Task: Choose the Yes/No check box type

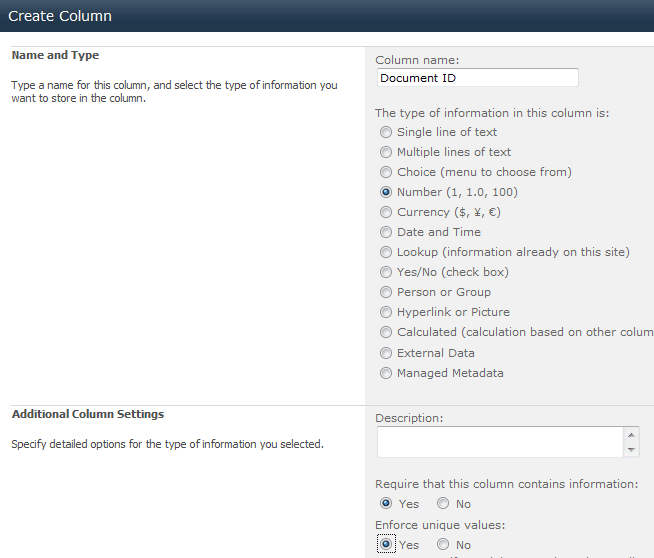Action: (x=386, y=272)
